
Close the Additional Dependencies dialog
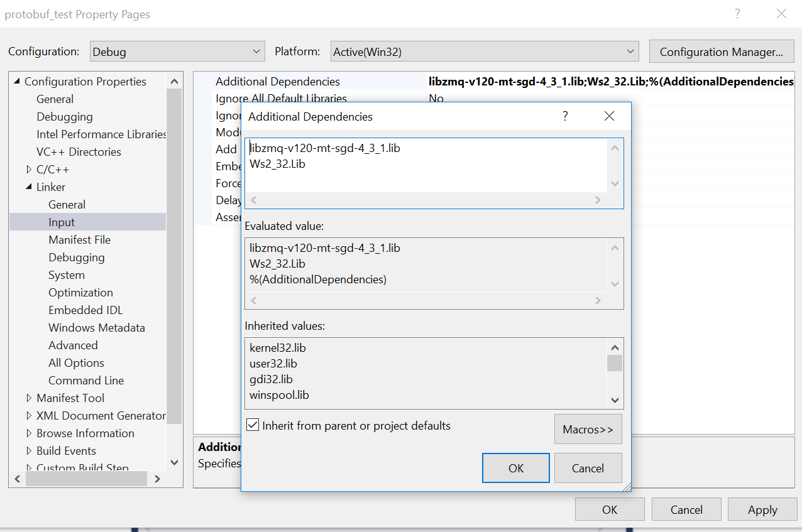608,116
